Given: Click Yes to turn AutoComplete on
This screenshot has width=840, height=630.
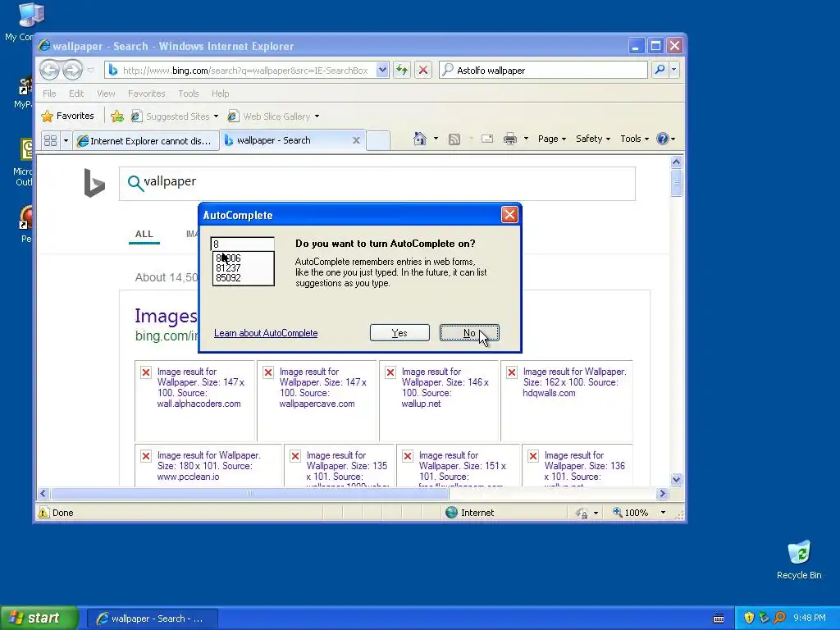Looking at the screenshot, I should pyautogui.click(x=399, y=333).
